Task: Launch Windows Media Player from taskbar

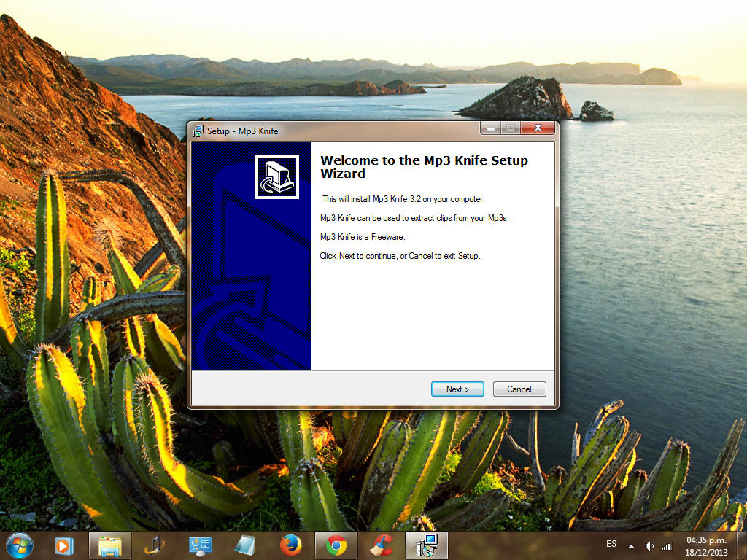Action: pyautogui.click(x=64, y=545)
